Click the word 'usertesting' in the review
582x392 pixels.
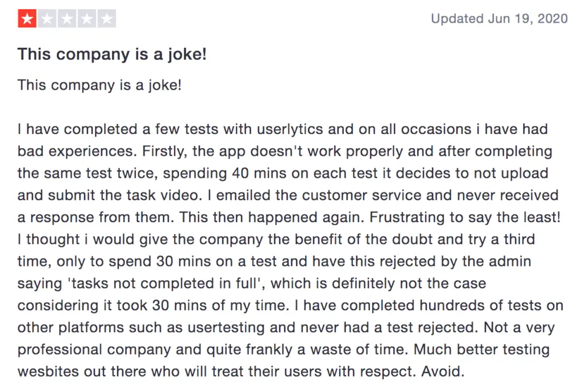click(x=226, y=328)
